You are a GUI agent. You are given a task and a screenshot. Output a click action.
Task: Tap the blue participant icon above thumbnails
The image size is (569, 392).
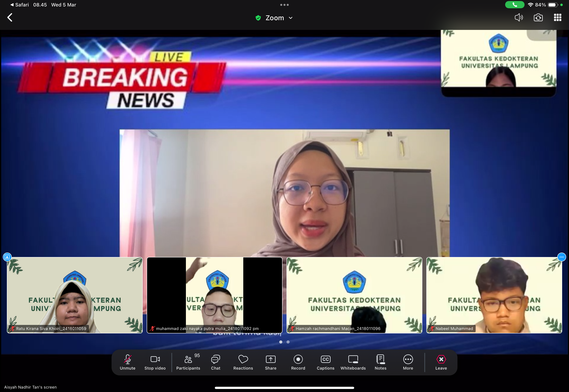pos(7,257)
